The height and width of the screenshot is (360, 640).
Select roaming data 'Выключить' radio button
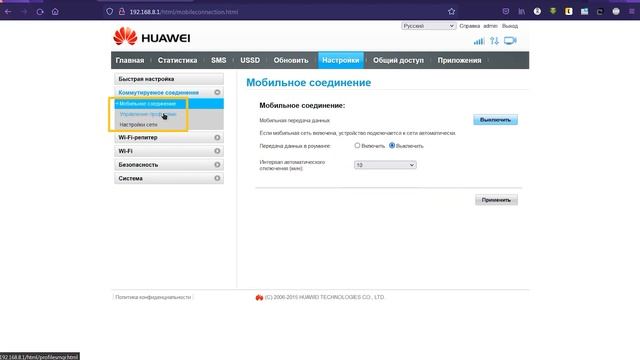[392, 145]
